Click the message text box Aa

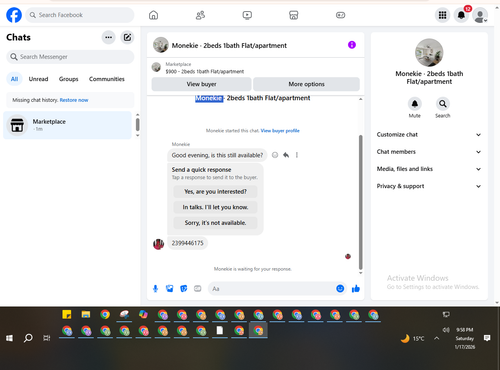[x=271, y=289]
